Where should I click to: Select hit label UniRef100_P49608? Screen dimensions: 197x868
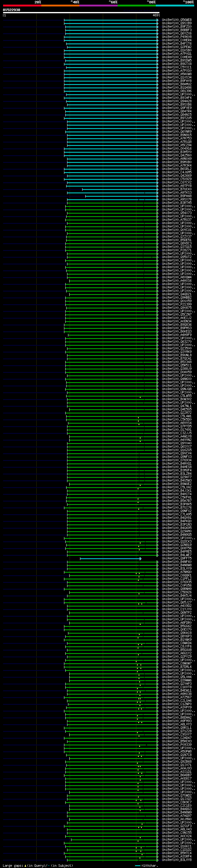[x=177, y=37]
